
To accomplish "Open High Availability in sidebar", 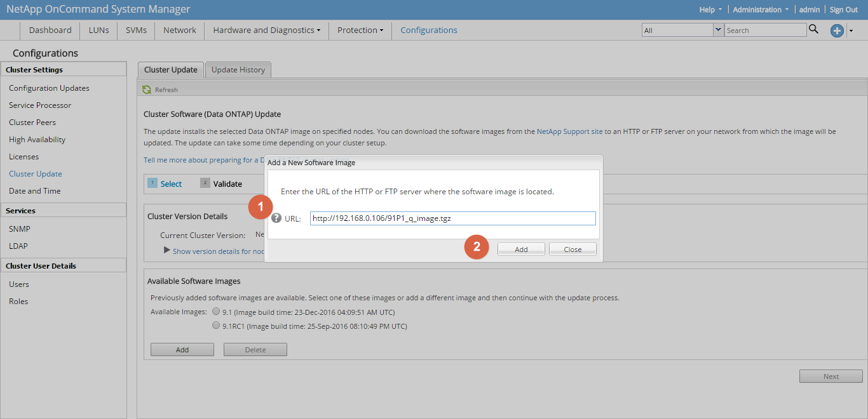I will click(37, 140).
